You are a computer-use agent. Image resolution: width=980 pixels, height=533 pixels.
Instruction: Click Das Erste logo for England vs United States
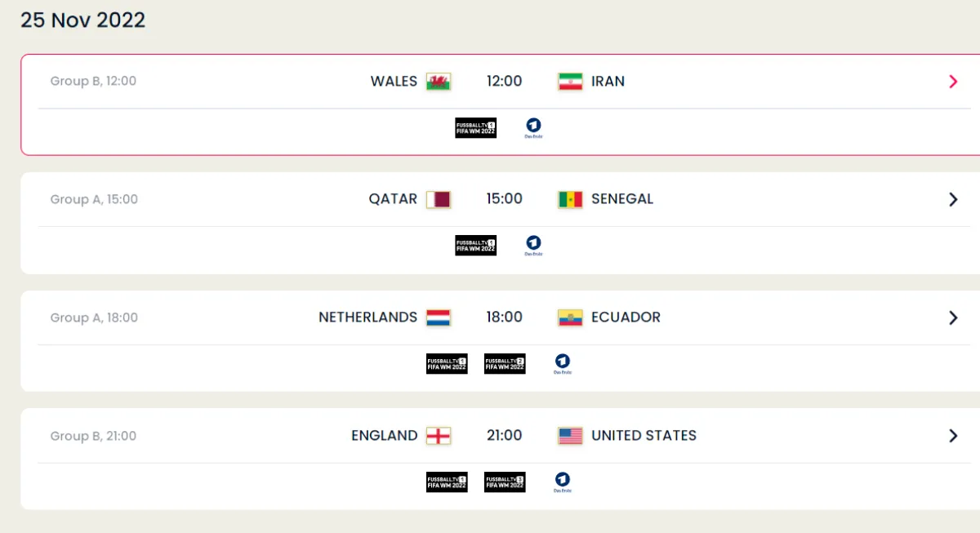point(562,482)
